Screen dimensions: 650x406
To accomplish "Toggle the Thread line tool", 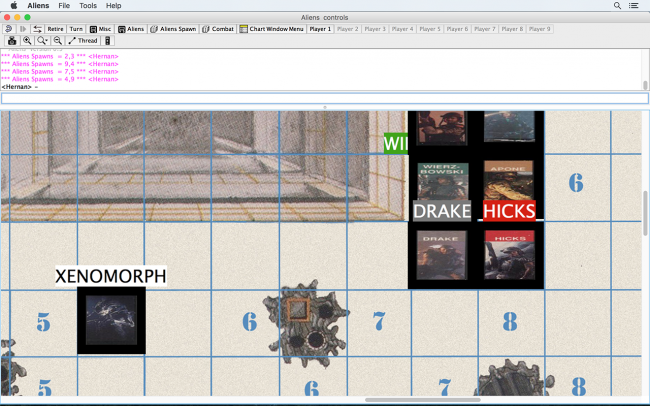I will tap(83, 41).
